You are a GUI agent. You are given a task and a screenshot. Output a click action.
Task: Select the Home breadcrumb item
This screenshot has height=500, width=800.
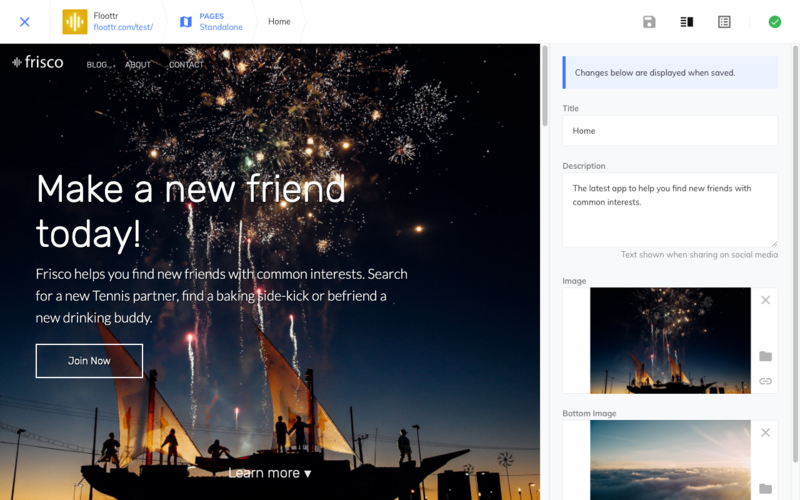(x=279, y=22)
